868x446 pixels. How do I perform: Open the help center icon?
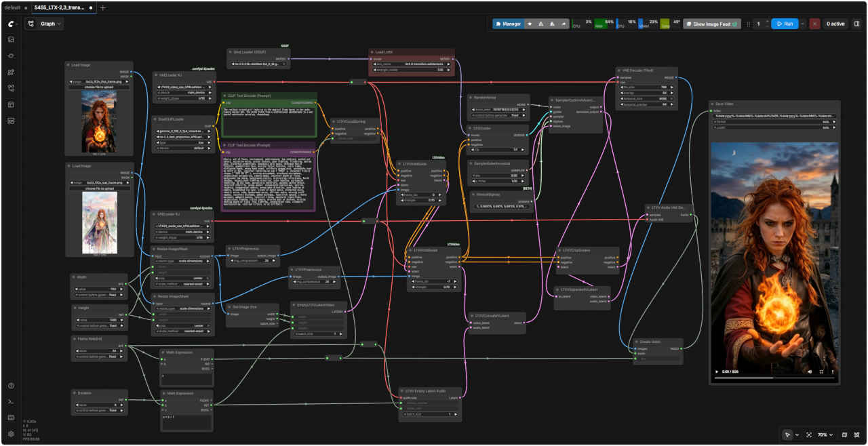[11, 386]
